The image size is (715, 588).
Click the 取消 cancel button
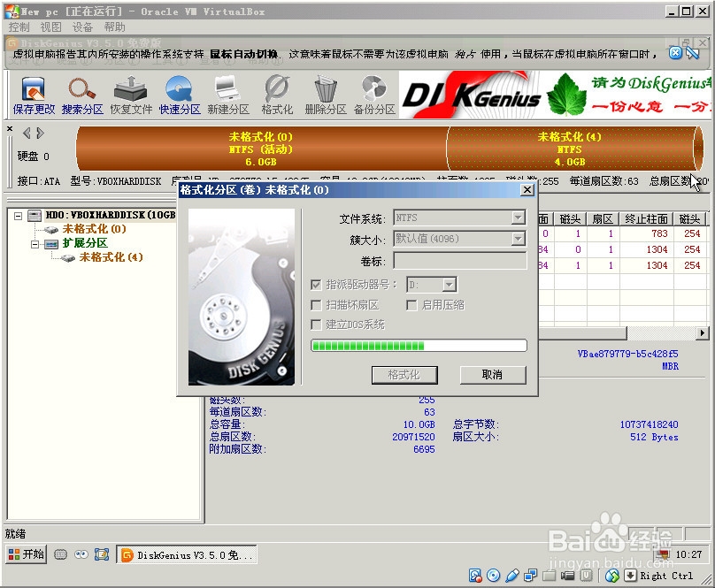pyautogui.click(x=493, y=375)
